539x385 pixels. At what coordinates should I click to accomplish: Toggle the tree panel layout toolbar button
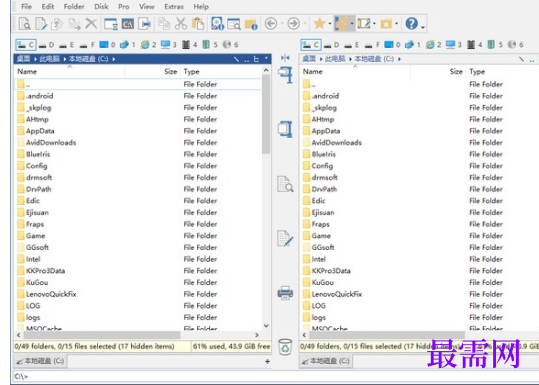tap(341, 24)
